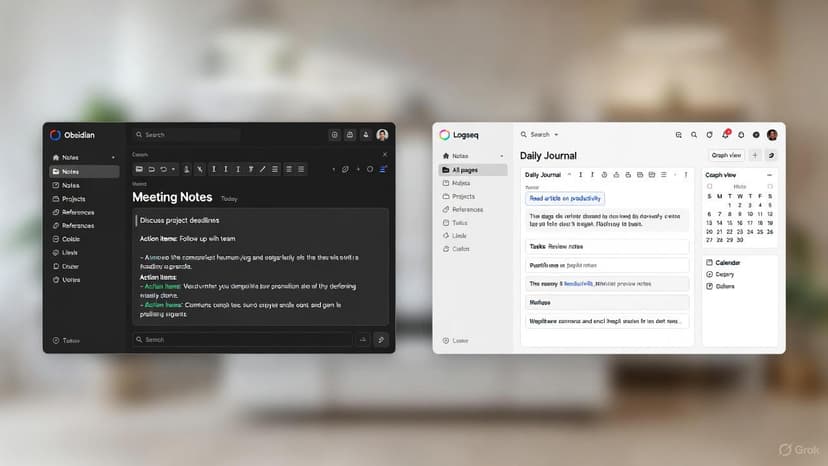Click the list lines icon in Logseq's Daily Journal toolbar

point(663,175)
